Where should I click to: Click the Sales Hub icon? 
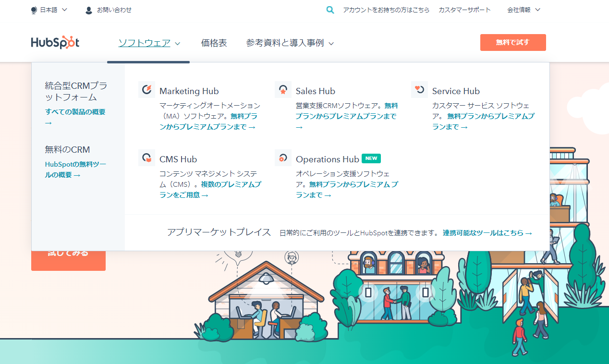pos(283,90)
